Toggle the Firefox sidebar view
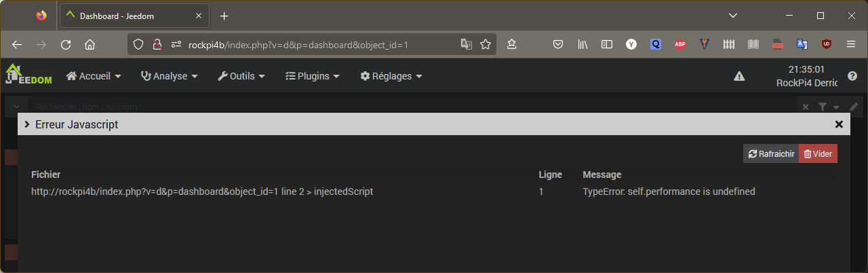This screenshot has height=273, width=868. coord(607,44)
